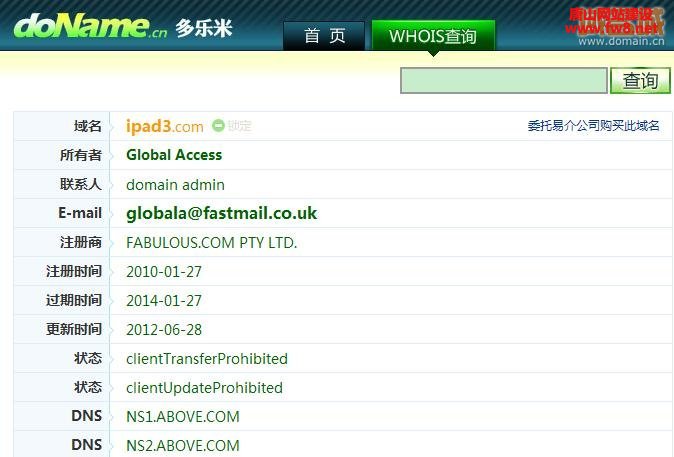674x457 pixels.
Task: Click the 多乐米 site name text
Action: (x=204, y=28)
